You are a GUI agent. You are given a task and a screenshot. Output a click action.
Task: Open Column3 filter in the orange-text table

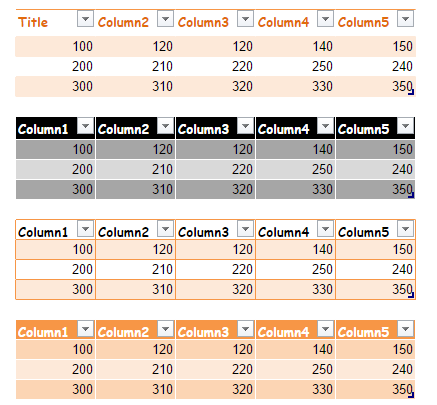tap(245, 18)
